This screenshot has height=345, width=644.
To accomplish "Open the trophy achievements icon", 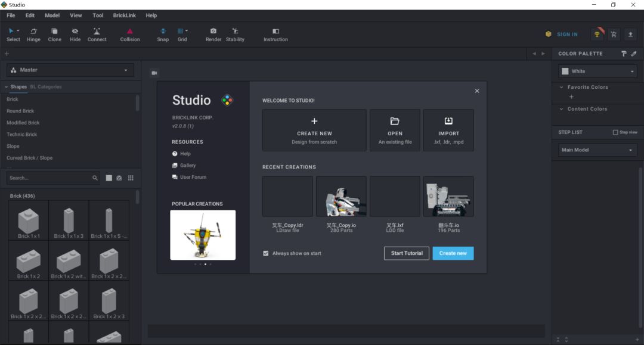I will (x=597, y=35).
